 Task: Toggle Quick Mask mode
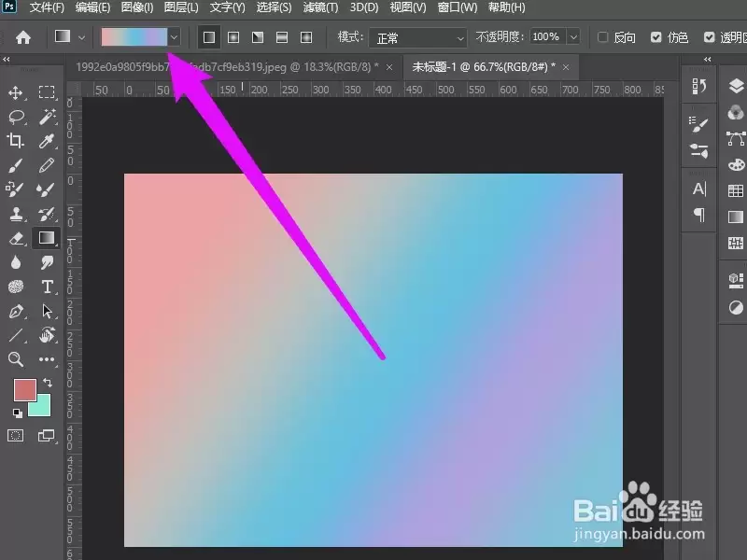point(15,436)
